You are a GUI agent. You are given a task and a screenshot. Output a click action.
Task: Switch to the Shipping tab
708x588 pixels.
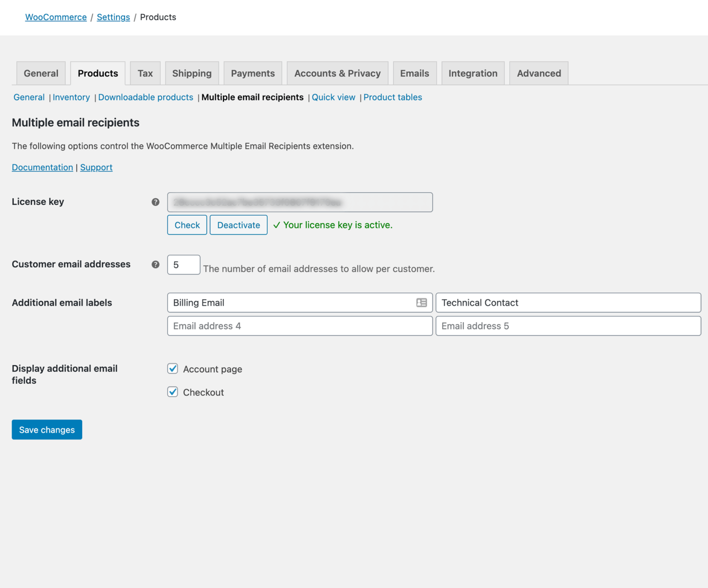192,73
